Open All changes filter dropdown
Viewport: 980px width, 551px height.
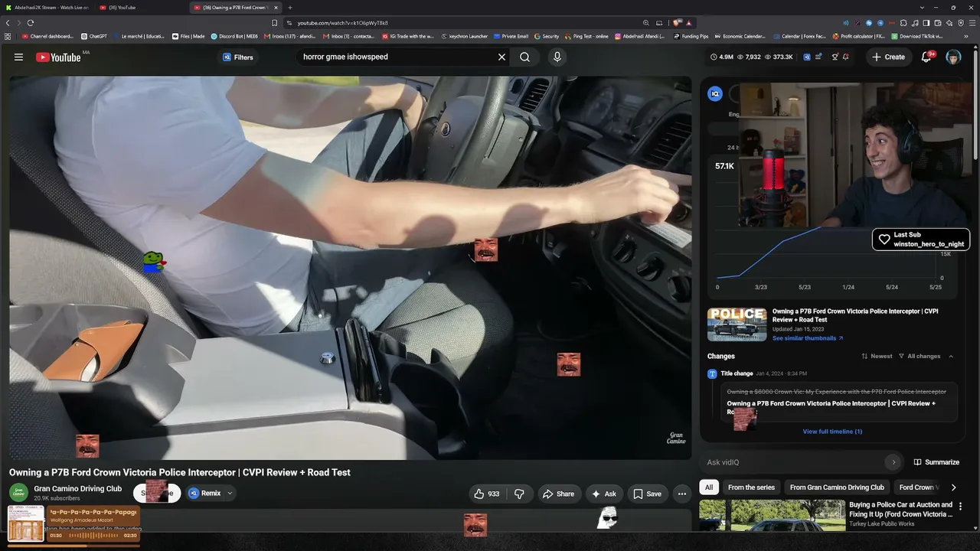[920, 357]
